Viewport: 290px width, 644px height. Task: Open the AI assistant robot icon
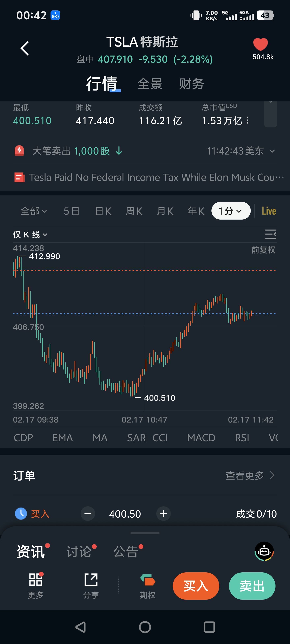(264, 551)
